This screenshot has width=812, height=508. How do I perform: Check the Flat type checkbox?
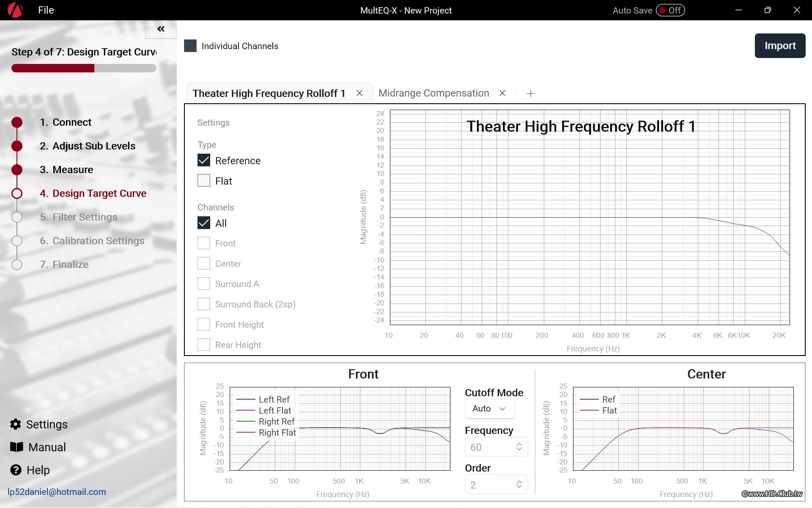click(204, 181)
